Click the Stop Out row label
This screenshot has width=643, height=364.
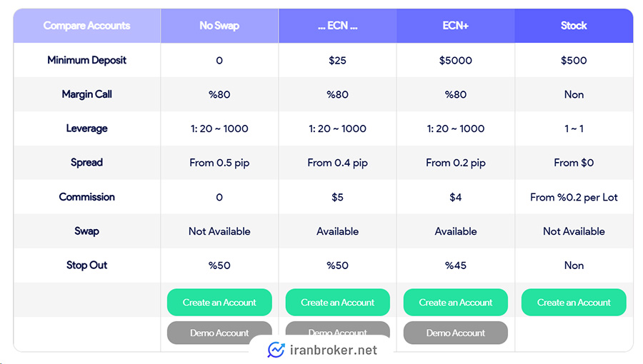click(x=87, y=266)
